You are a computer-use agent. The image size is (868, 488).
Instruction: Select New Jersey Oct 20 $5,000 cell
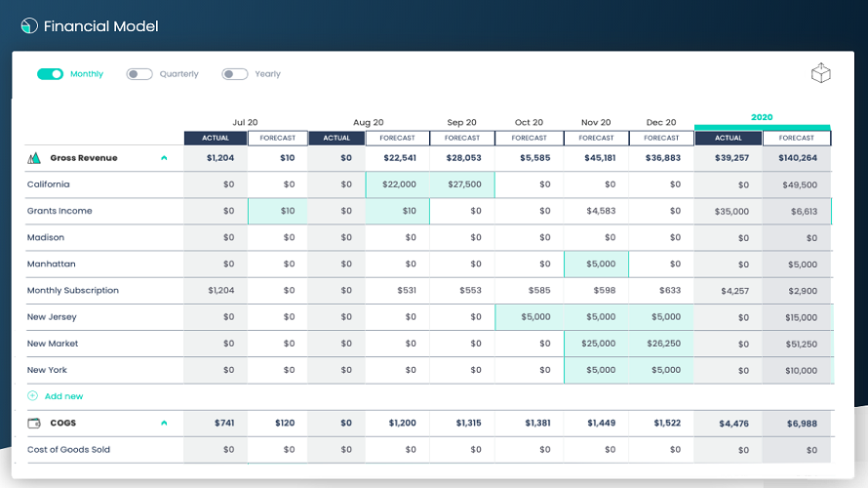(530, 317)
